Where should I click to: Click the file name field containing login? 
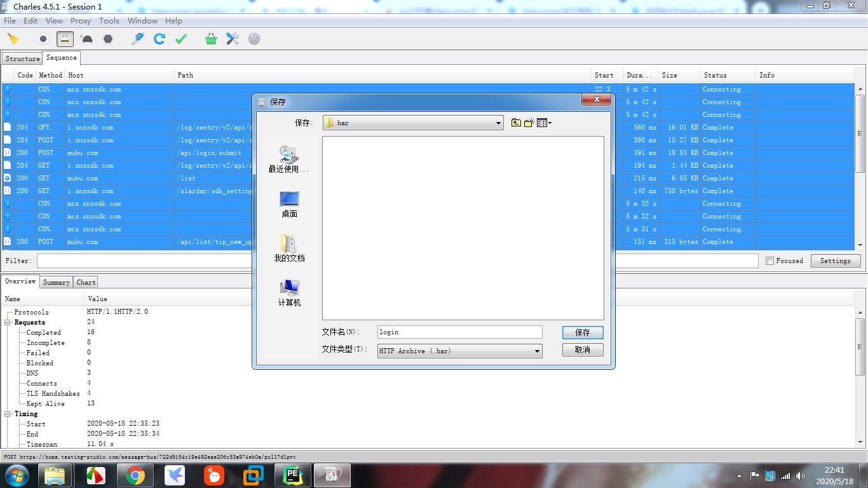point(460,332)
